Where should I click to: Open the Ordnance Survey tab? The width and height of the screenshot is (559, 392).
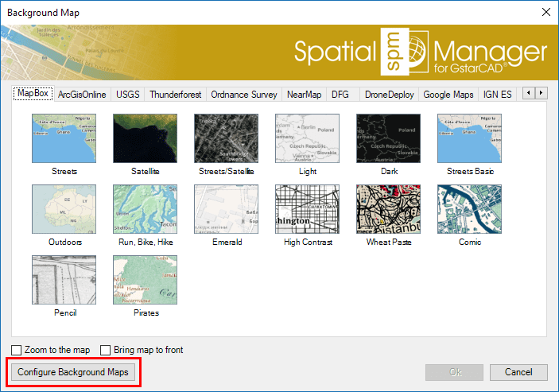point(244,94)
